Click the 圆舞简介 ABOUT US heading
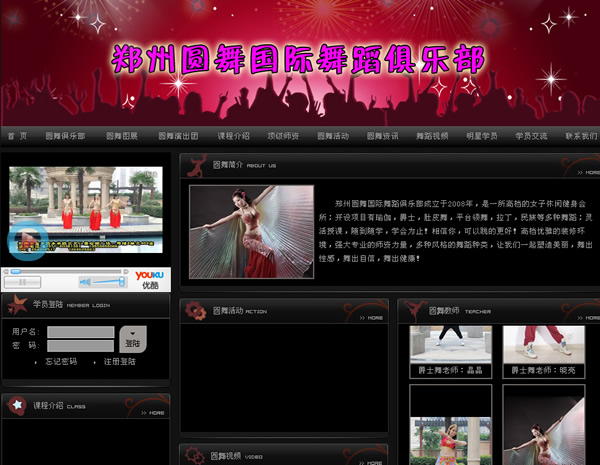The height and width of the screenshot is (465, 600). click(x=244, y=165)
